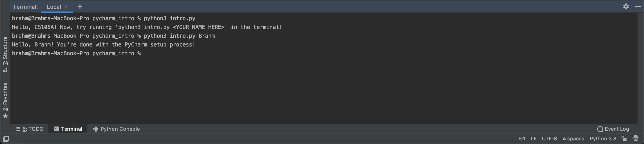
Task: Open the LF line separator selector
Action: (x=534, y=138)
